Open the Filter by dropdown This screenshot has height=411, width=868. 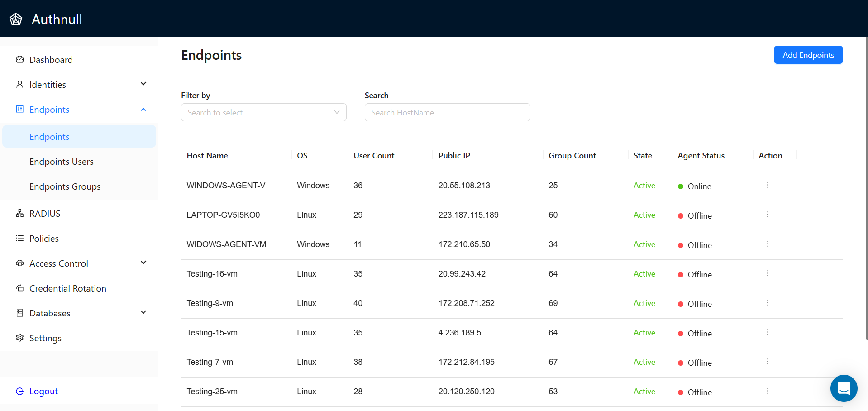click(x=263, y=112)
